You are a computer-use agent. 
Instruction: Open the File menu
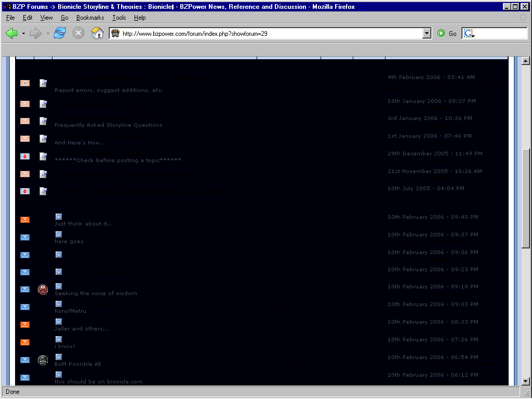(x=10, y=18)
